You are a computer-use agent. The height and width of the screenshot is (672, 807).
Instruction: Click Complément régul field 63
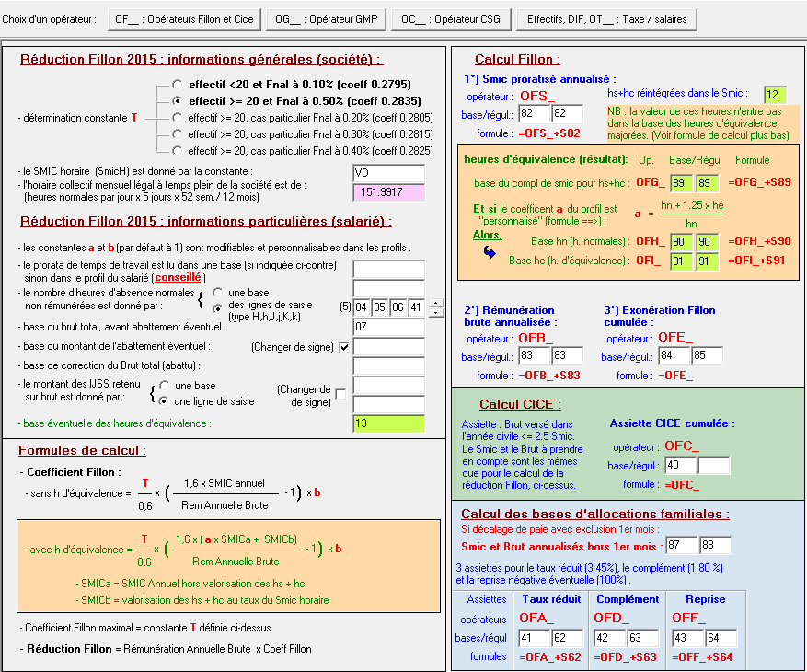pos(643,638)
